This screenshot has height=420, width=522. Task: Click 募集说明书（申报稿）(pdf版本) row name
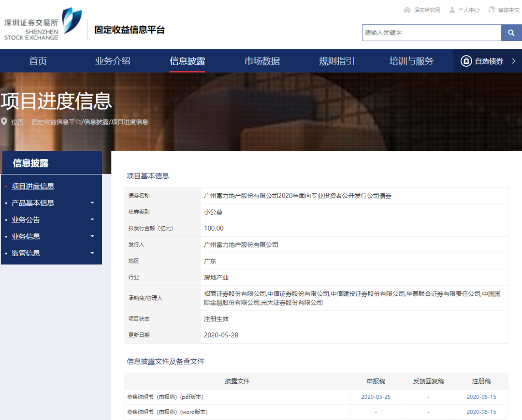click(165, 397)
